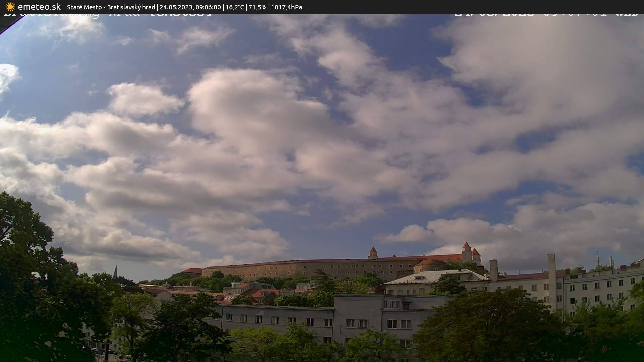Click the emeteo sun logo icon
Screen dimensions: 644x362
point(10,7)
